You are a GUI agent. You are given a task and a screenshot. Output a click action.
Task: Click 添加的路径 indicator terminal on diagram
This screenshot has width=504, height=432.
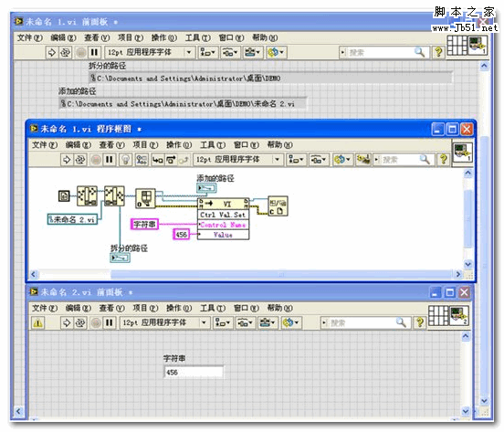(x=206, y=188)
